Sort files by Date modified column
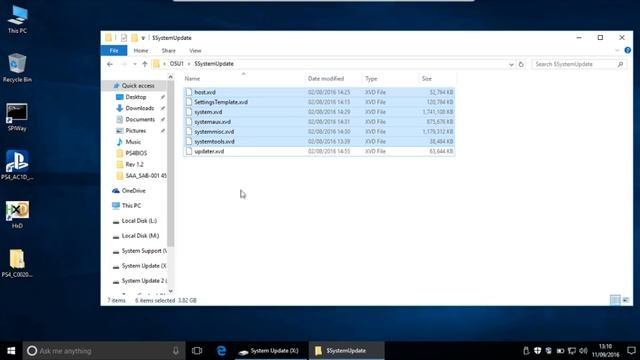The width and height of the screenshot is (640, 360). click(333, 78)
